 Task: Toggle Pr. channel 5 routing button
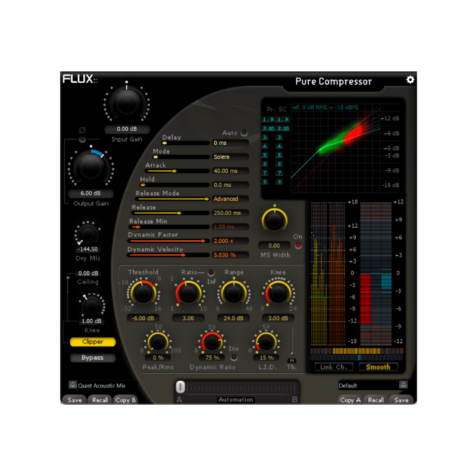point(265,155)
